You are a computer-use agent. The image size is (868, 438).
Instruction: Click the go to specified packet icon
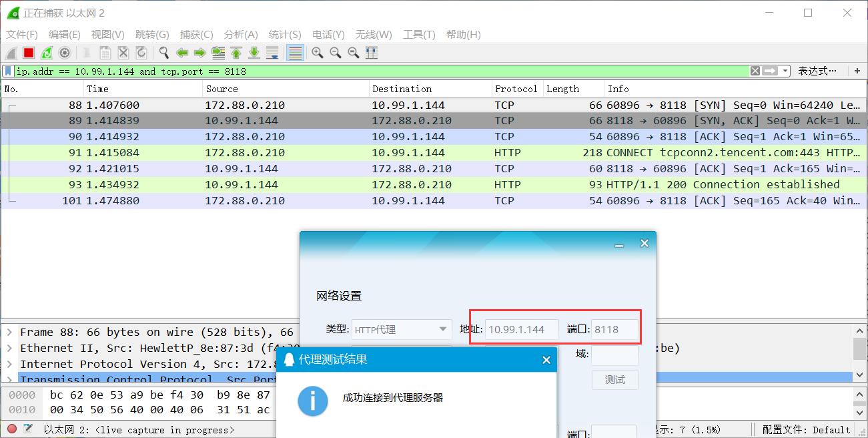click(218, 53)
